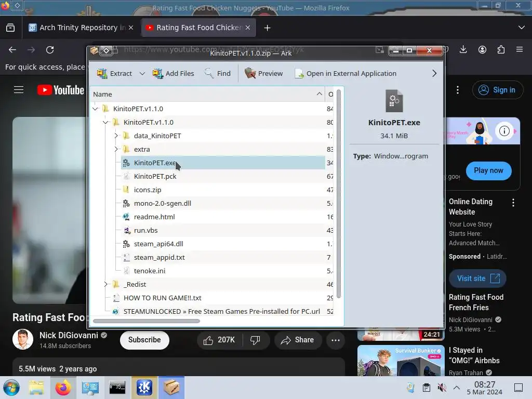Click Play now ad button
This screenshot has height=399, width=532.
click(x=488, y=170)
